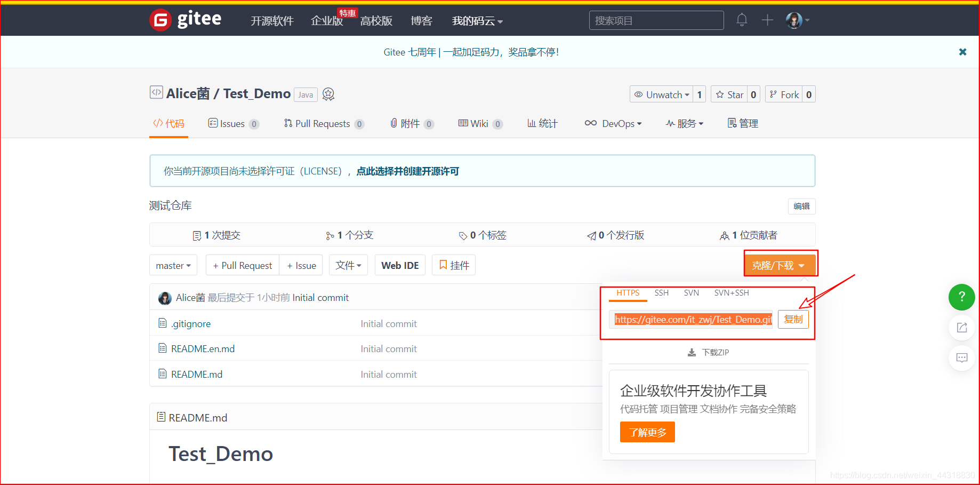Click the Test_Demo repository title link
The height and width of the screenshot is (485, 980).
(x=257, y=93)
